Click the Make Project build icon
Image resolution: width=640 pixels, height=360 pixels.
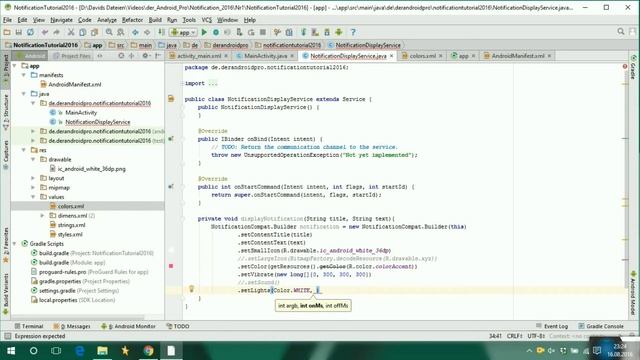(x=162, y=32)
